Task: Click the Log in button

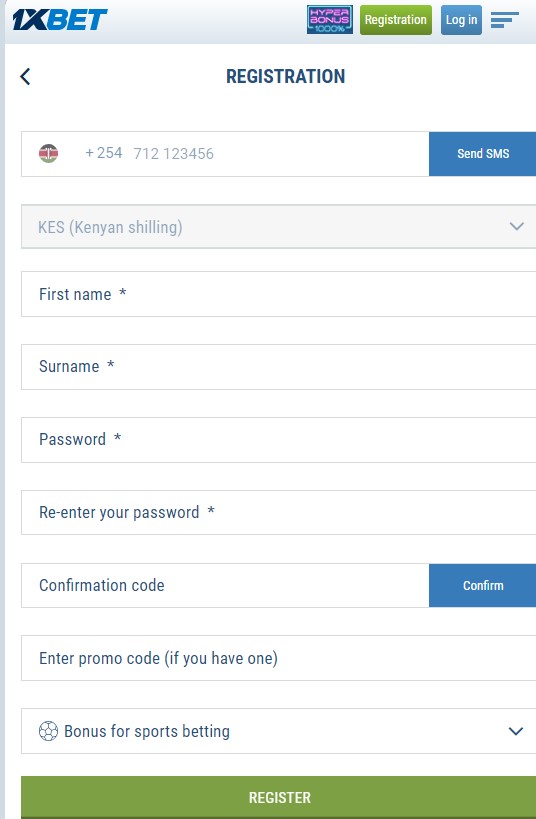Action: (461, 20)
